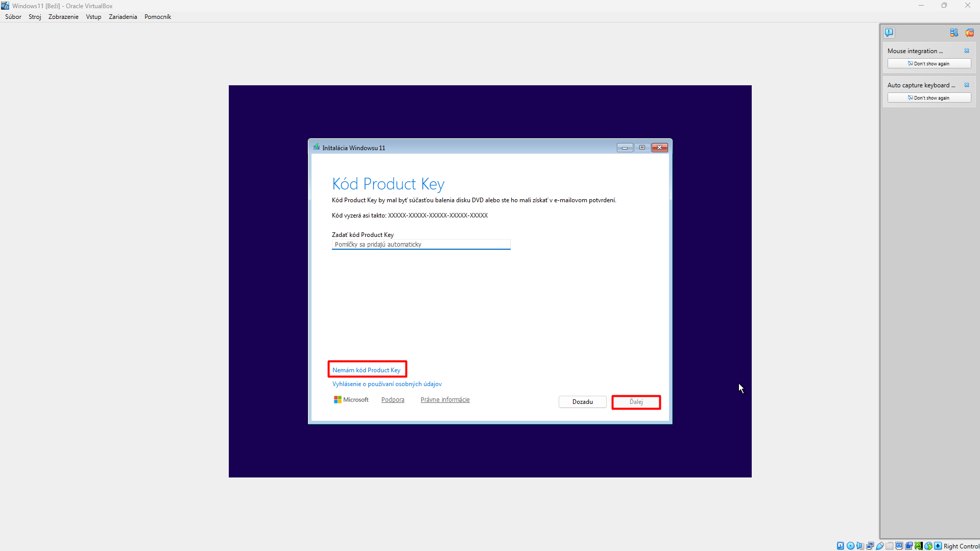Click the shared folders status icon
The width and height of the screenshot is (980, 551).
click(x=889, y=546)
